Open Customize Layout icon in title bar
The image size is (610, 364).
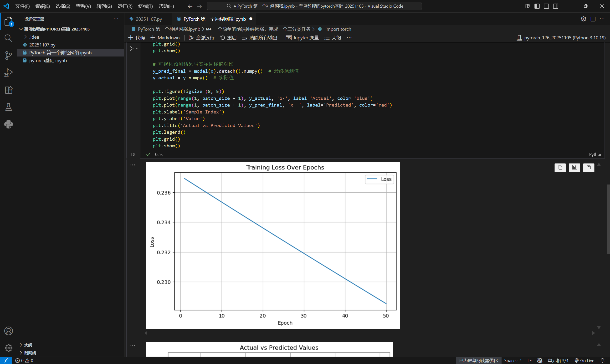pyautogui.click(x=528, y=6)
